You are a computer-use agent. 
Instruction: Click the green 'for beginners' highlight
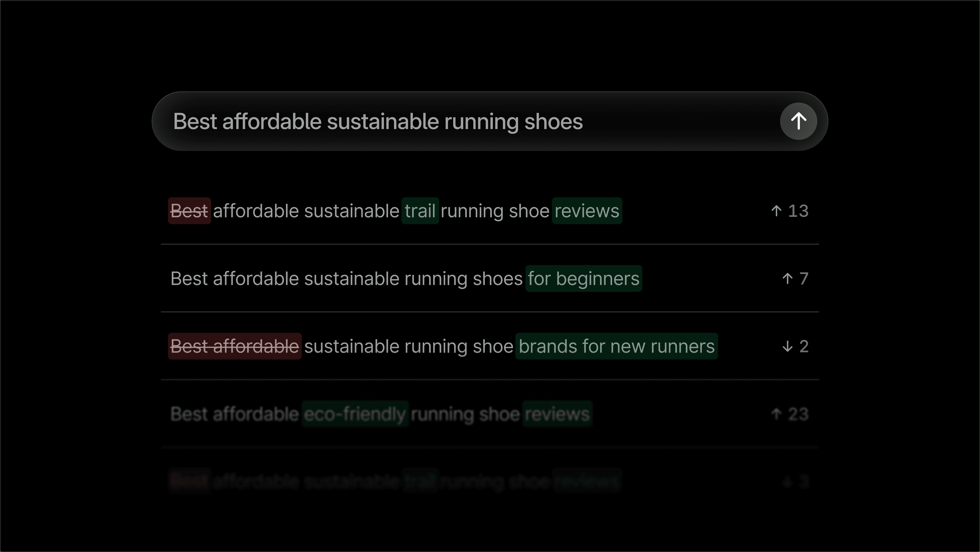[x=584, y=279]
